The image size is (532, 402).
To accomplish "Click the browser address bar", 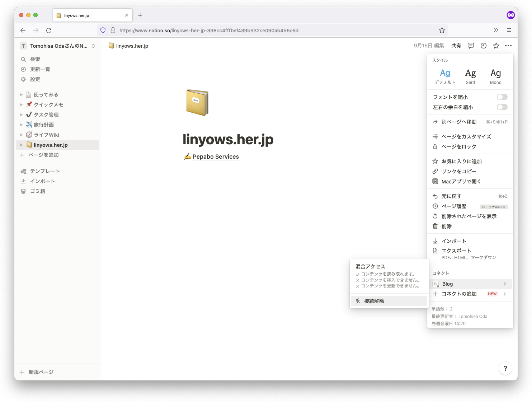I will click(x=251, y=30).
